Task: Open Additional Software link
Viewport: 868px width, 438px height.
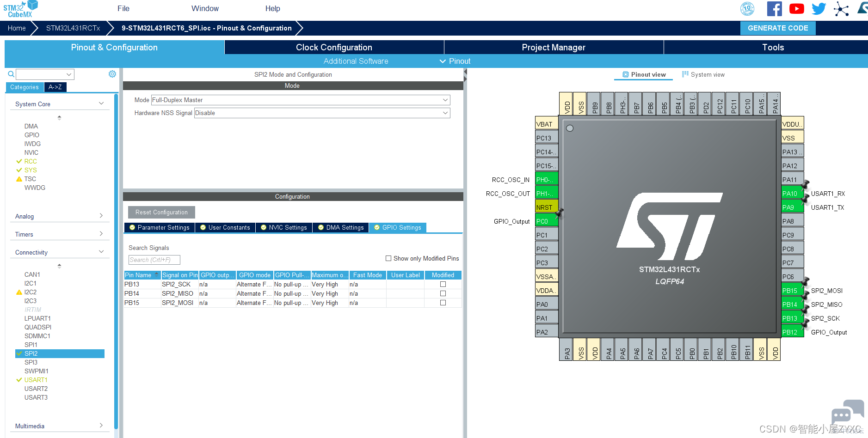Action: 356,61
